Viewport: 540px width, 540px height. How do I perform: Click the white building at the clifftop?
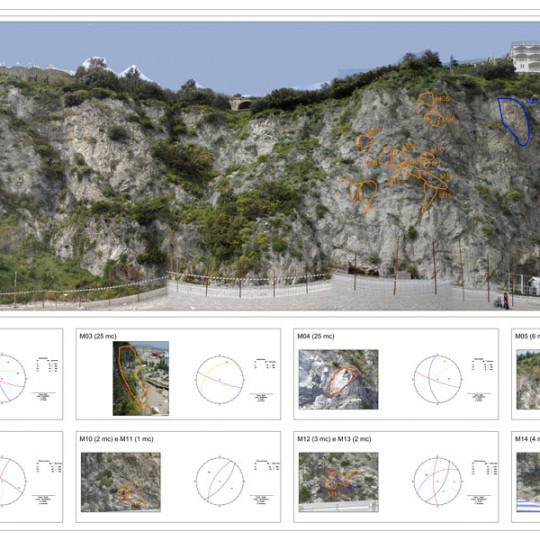526,57
